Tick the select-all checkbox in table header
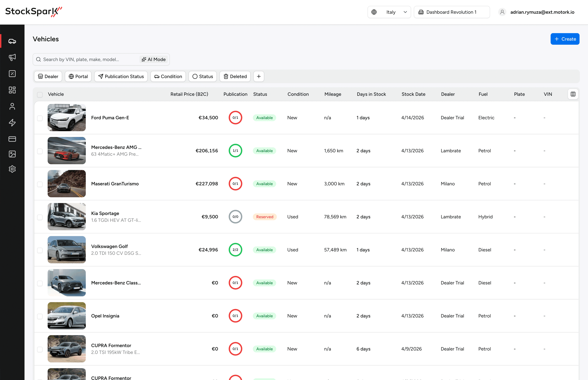 click(40, 95)
